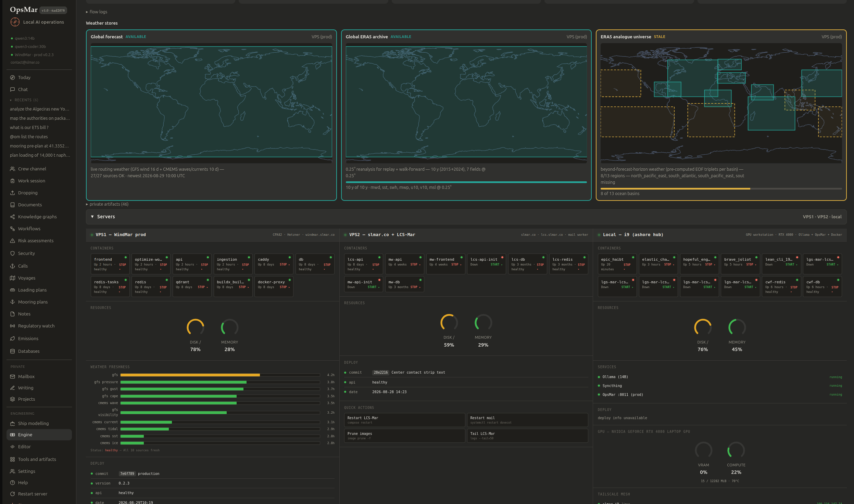Click the Loading plans icon
The width and height of the screenshot is (854, 504).
[12, 290]
